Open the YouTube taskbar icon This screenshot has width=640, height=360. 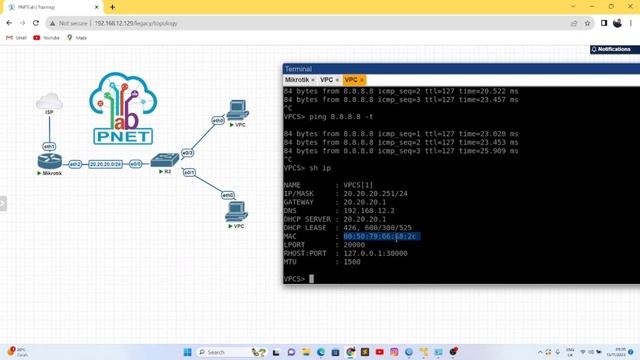point(380,352)
